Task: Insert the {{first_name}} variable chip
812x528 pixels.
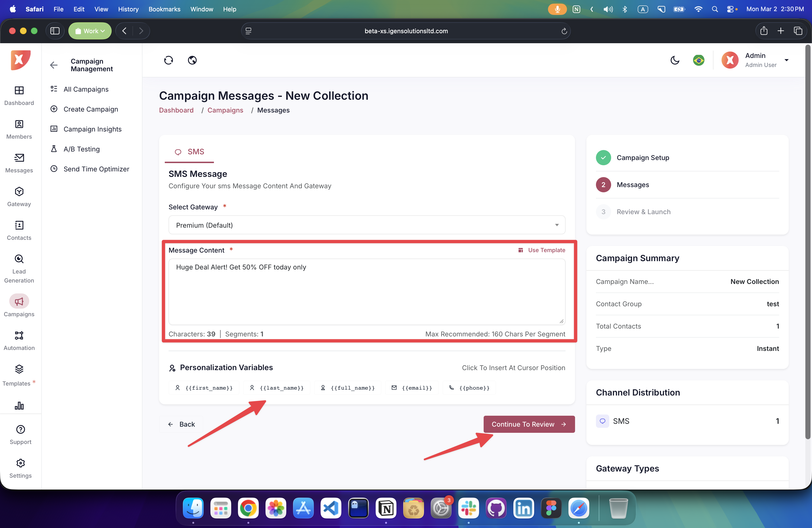Action: coord(204,388)
